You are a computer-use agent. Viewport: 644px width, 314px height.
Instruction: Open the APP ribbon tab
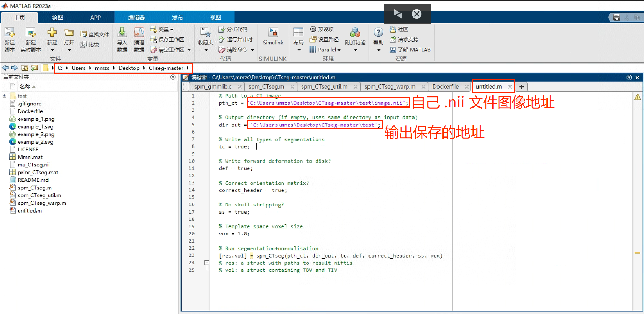pyautogui.click(x=95, y=18)
